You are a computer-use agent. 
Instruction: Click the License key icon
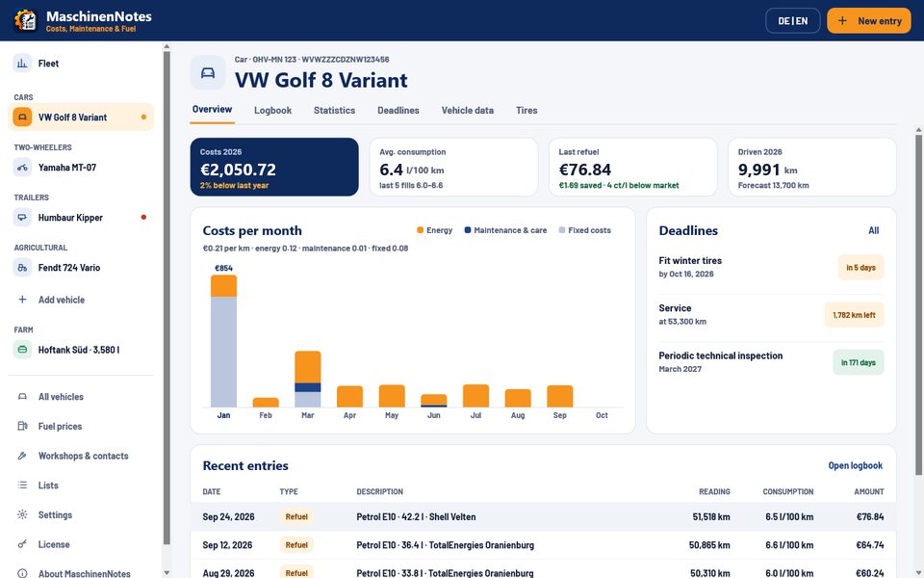pos(22,544)
